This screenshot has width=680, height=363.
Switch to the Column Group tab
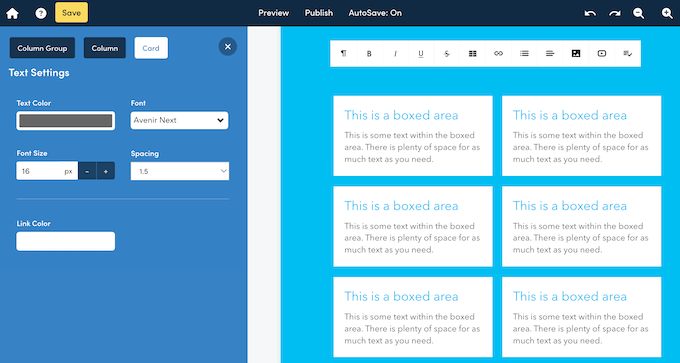42,48
